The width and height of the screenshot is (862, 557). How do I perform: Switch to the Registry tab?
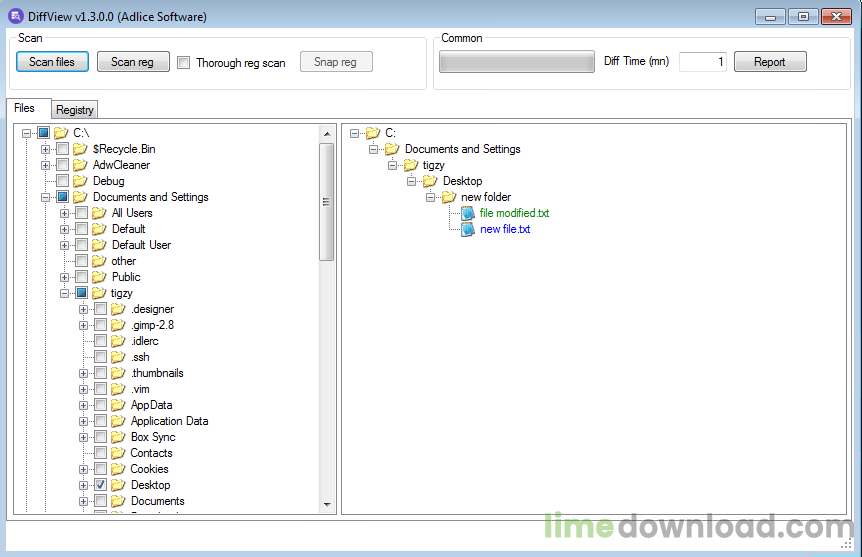pos(75,109)
